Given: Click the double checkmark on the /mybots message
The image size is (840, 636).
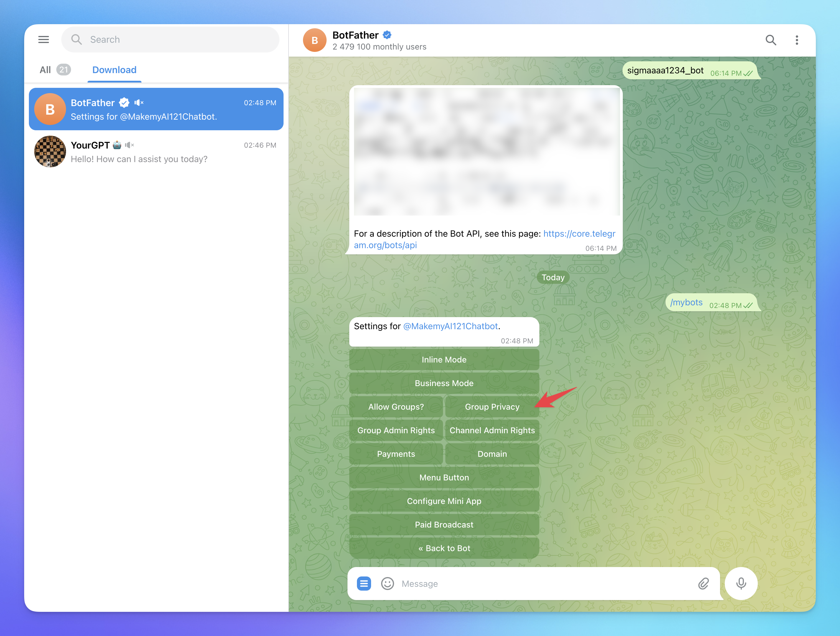Looking at the screenshot, I should coord(748,305).
